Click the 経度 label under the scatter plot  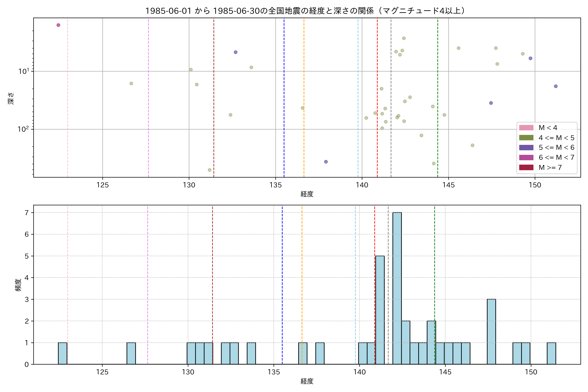click(307, 194)
